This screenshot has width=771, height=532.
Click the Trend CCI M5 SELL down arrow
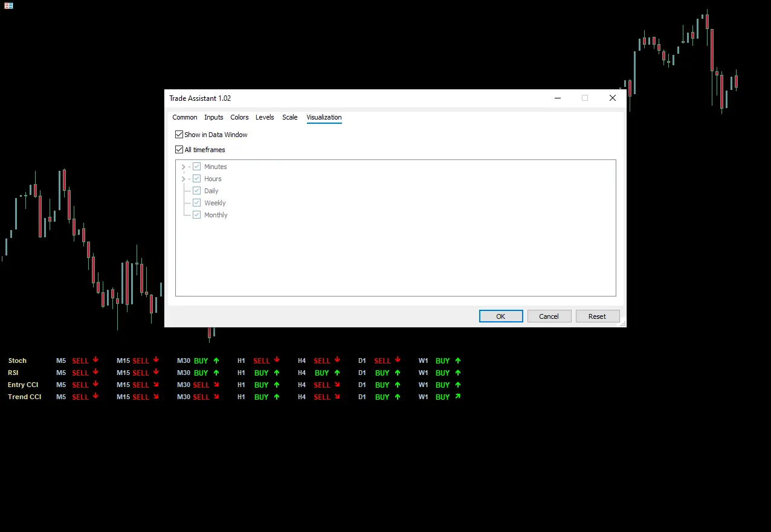95,396
